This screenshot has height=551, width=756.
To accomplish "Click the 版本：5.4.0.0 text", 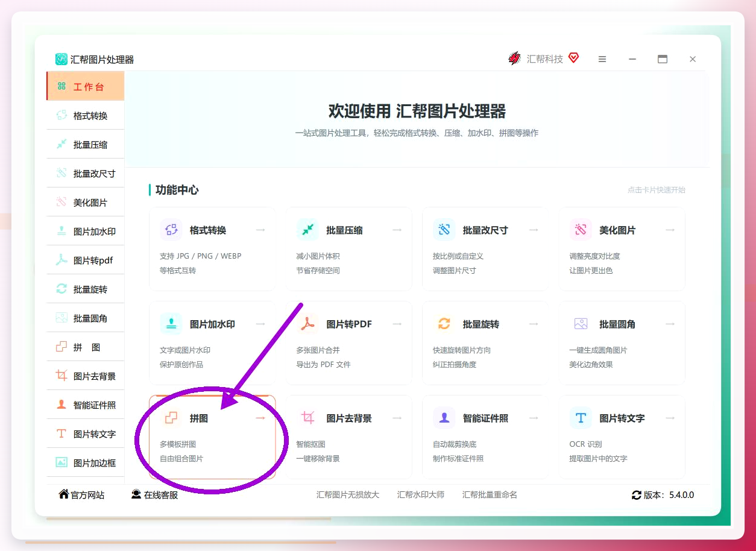I will point(669,495).
